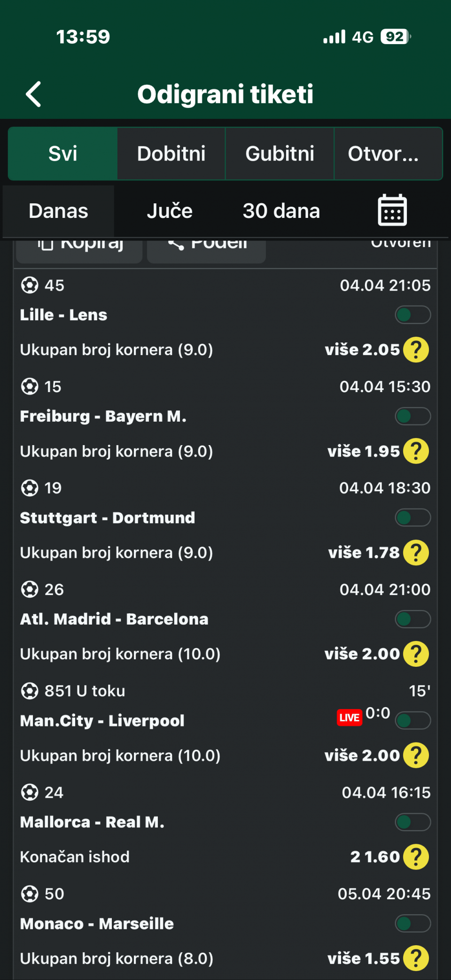Tap question mark for Atl. Madrid - Barcelona
This screenshot has width=451, height=980.
coord(416,654)
